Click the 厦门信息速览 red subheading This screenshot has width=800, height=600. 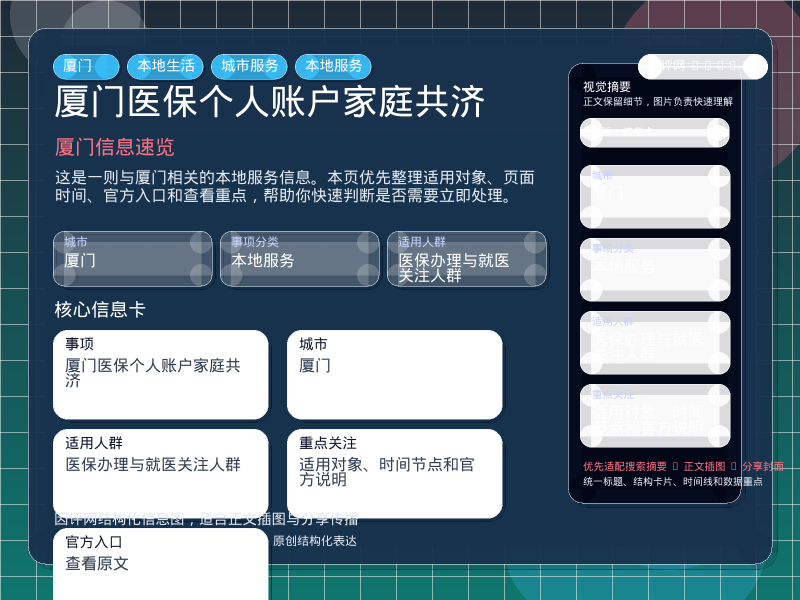click(114, 148)
